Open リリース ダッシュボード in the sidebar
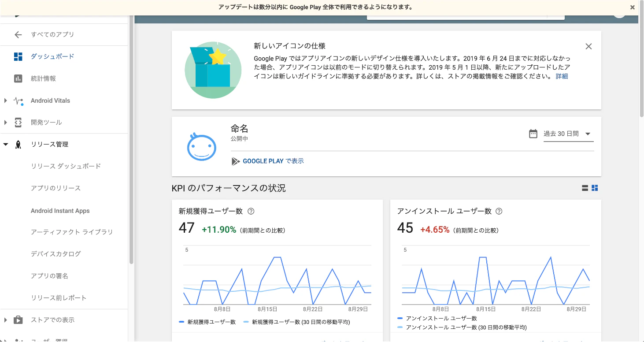Viewport: 644px width, 342px height. 66,166
